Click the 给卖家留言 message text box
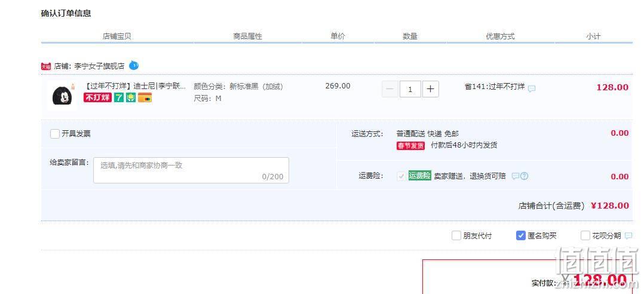This screenshot has height=294, width=644. [191, 170]
